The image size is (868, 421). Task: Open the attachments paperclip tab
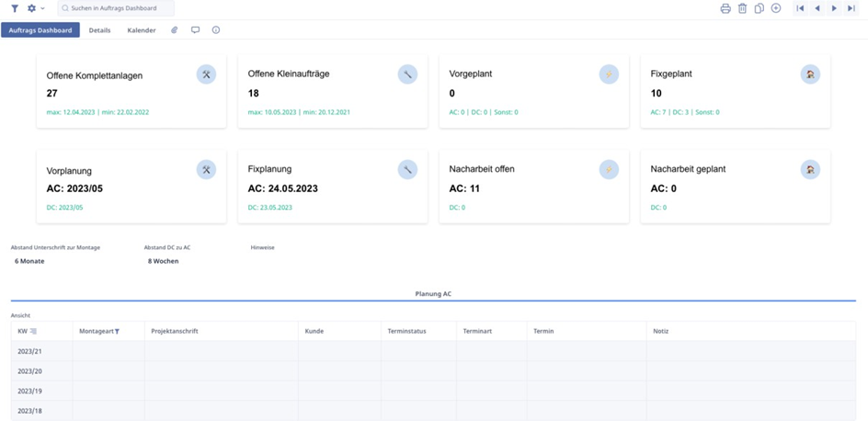click(175, 30)
